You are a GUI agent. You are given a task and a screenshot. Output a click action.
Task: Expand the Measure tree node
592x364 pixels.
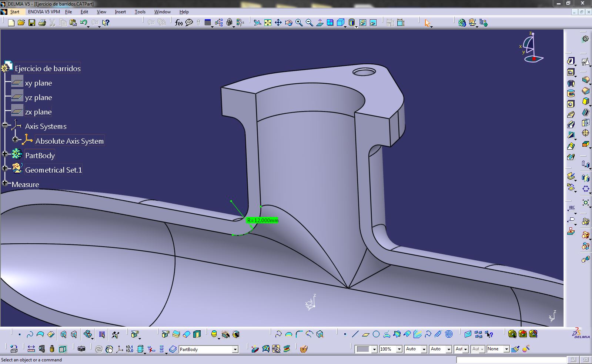click(5, 183)
